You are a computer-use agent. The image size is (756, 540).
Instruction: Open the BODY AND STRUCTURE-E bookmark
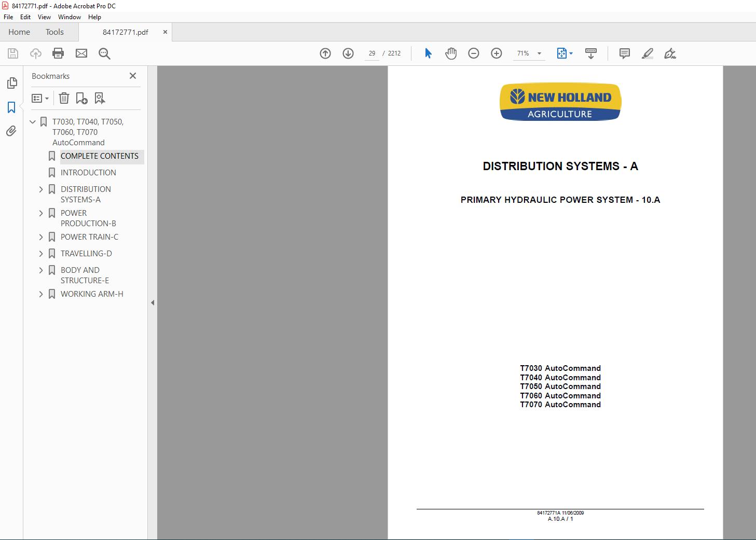[x=85, y=275]
